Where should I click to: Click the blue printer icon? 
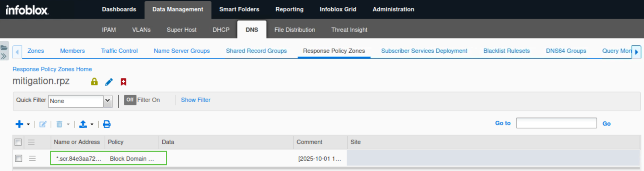(107, 124)
